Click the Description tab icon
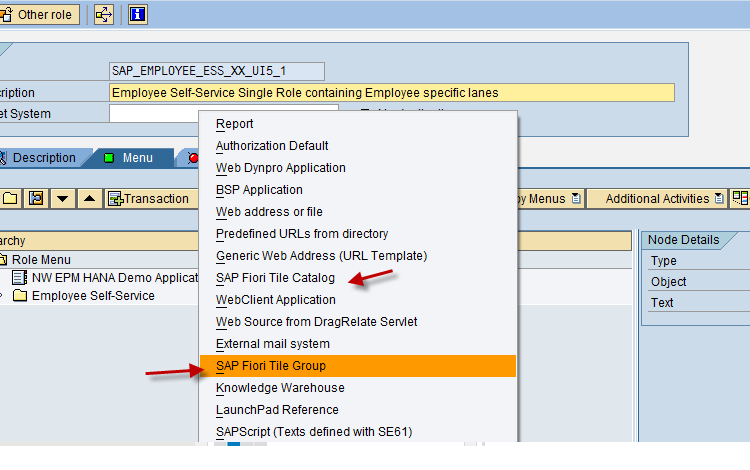This screenshot has height=470, width=750. coord(3,158)
